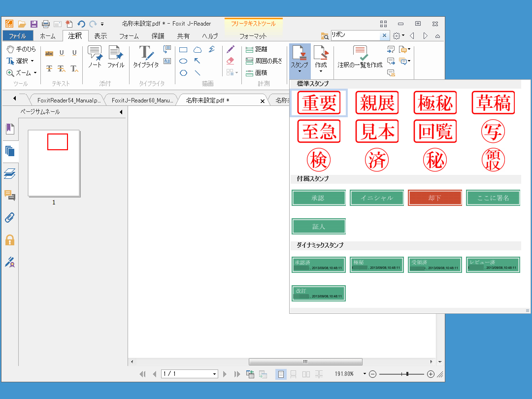Insert the round 済 stamp

click(377, 160)
